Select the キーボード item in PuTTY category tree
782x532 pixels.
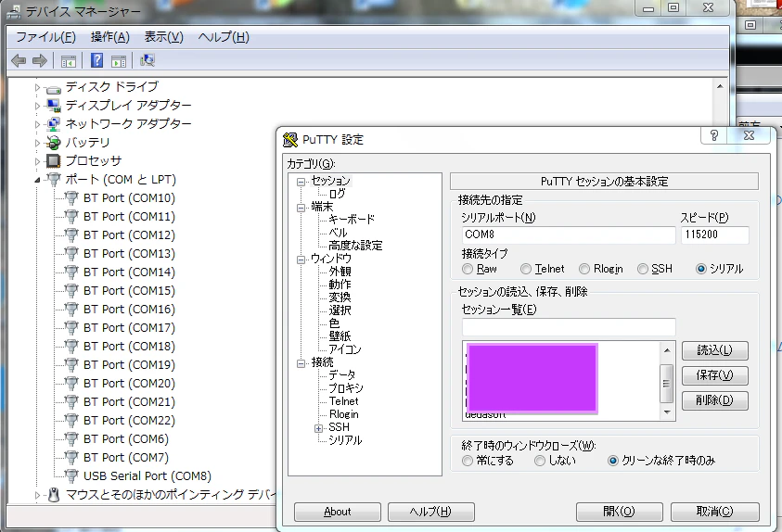(x=351, y=219)
